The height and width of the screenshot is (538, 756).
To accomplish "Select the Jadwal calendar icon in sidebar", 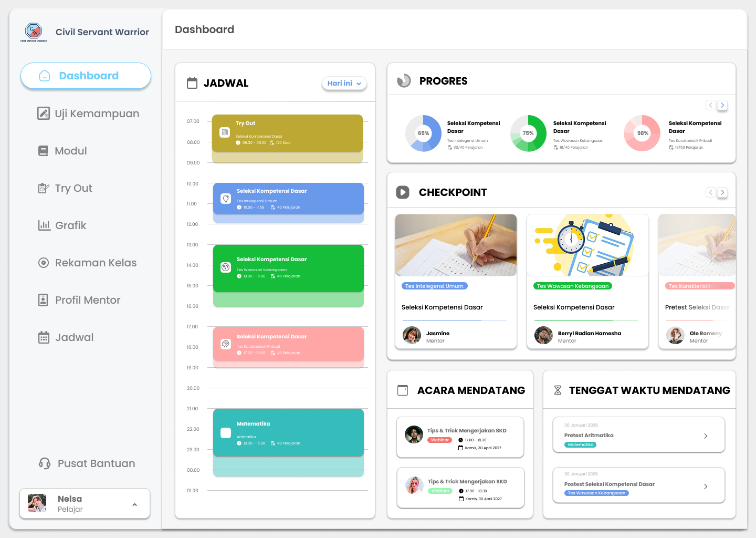I will coord(44,337).
